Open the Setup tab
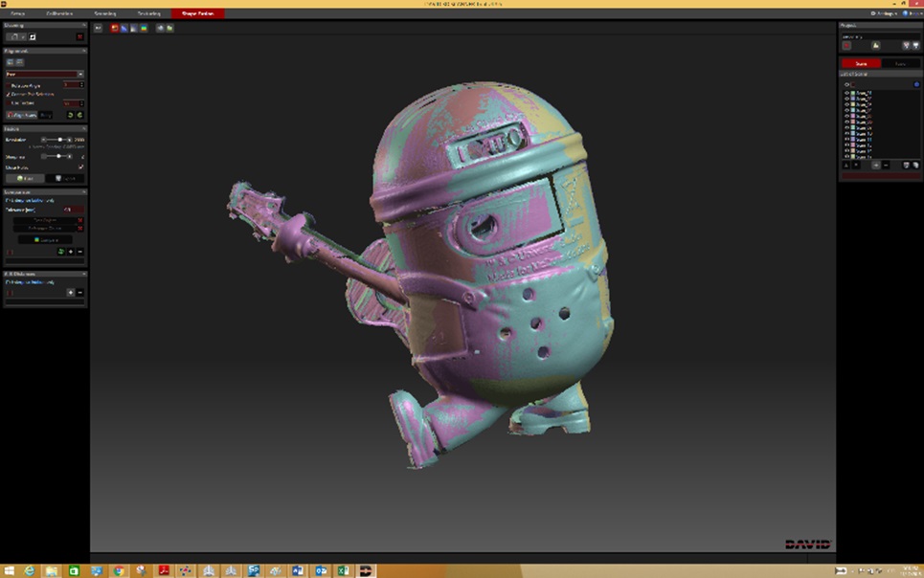This screenshot has width=924, height=578. point(17,13)
